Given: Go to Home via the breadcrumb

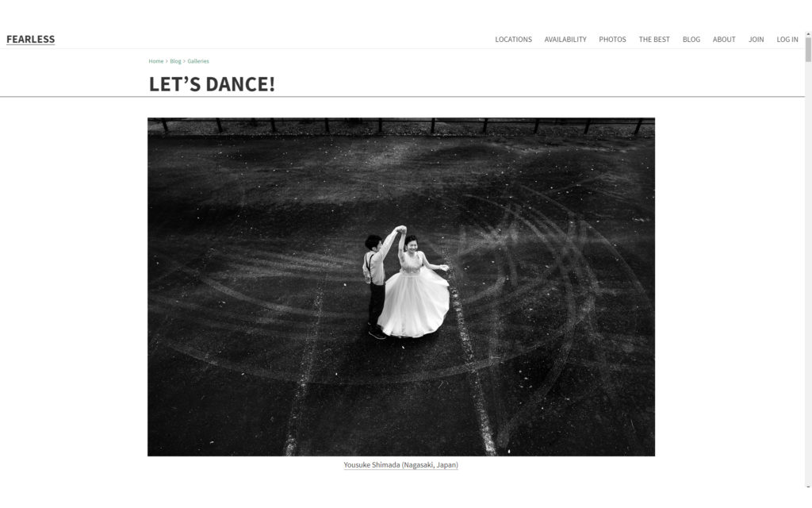Looking at the screenshot, I should [156, 61].
